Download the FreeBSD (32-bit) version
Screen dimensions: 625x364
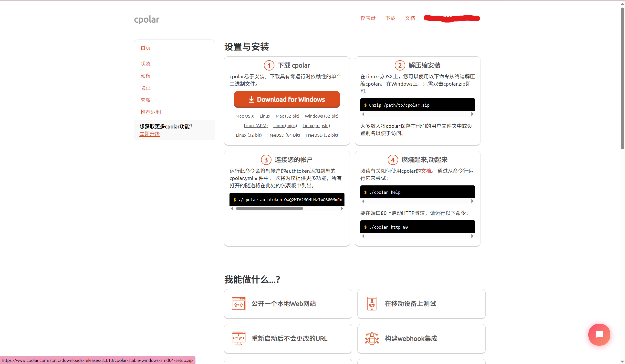322,135
